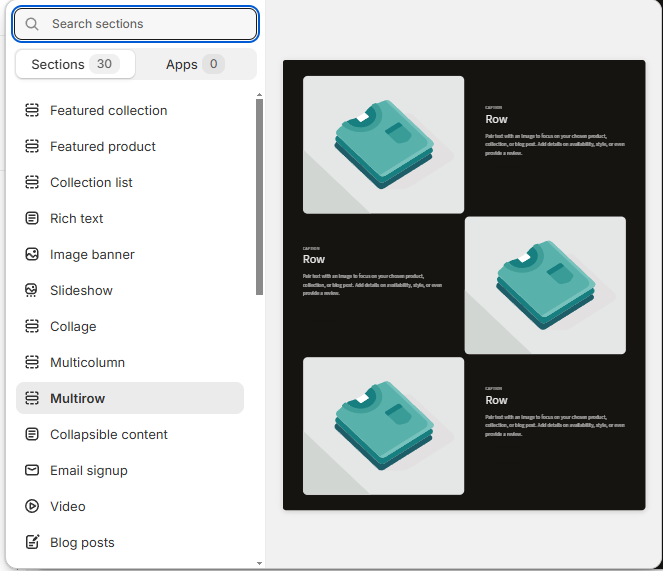Viewport: 663px width, 571px height.
Task: Click the Blog posts section icon
Action: [32, 542]
